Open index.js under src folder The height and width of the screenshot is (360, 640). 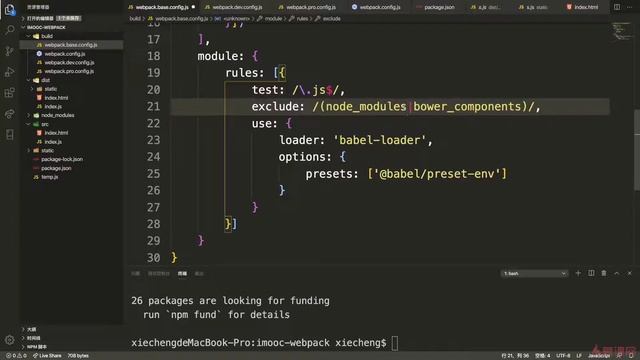tap(53, 142)
